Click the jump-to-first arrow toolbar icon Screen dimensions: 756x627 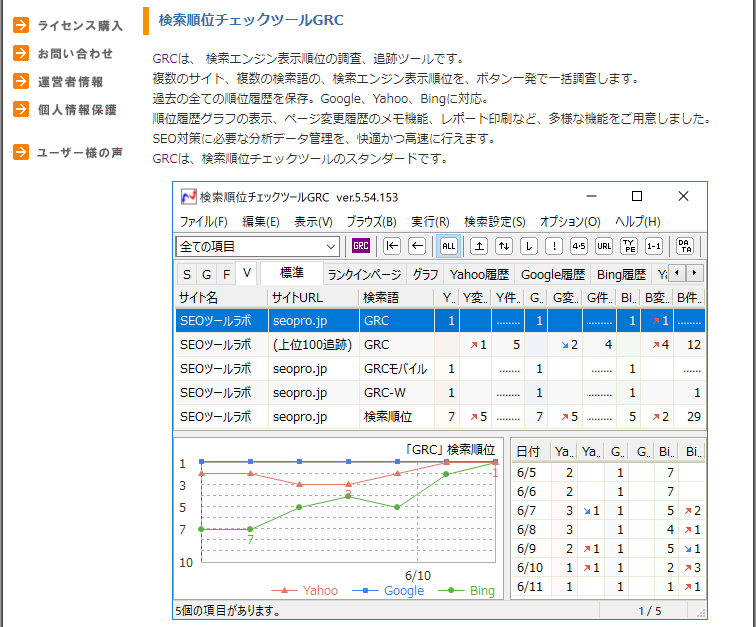(393, 246)
